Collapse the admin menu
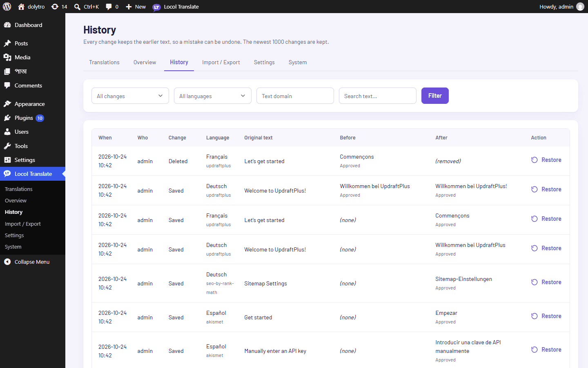Image resolution: width=588 pixels, height=368 pixels. [33, 262]
